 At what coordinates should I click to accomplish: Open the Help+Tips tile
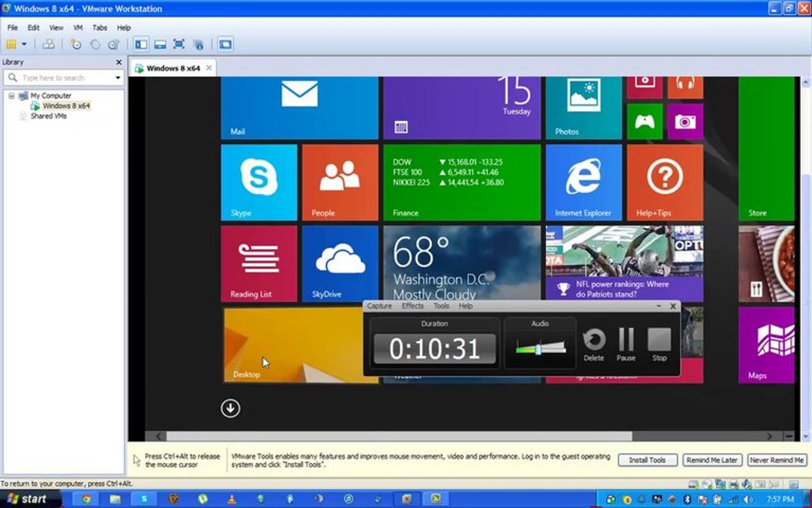[x=665, y=183]
